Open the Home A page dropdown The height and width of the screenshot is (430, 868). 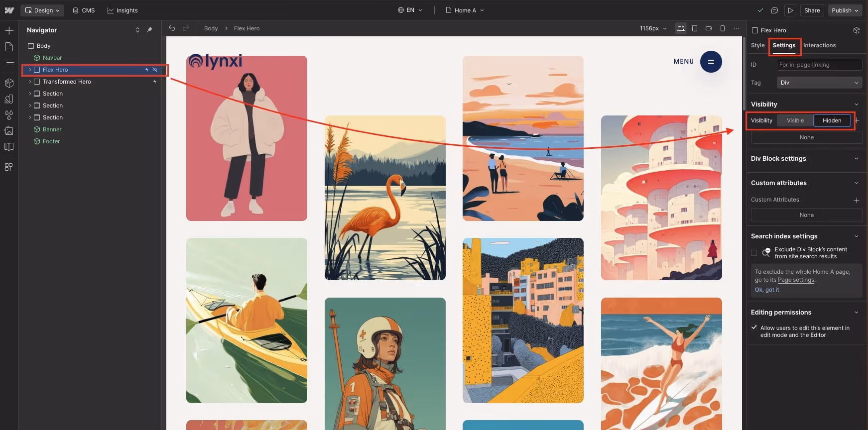[x=465, y=10]
